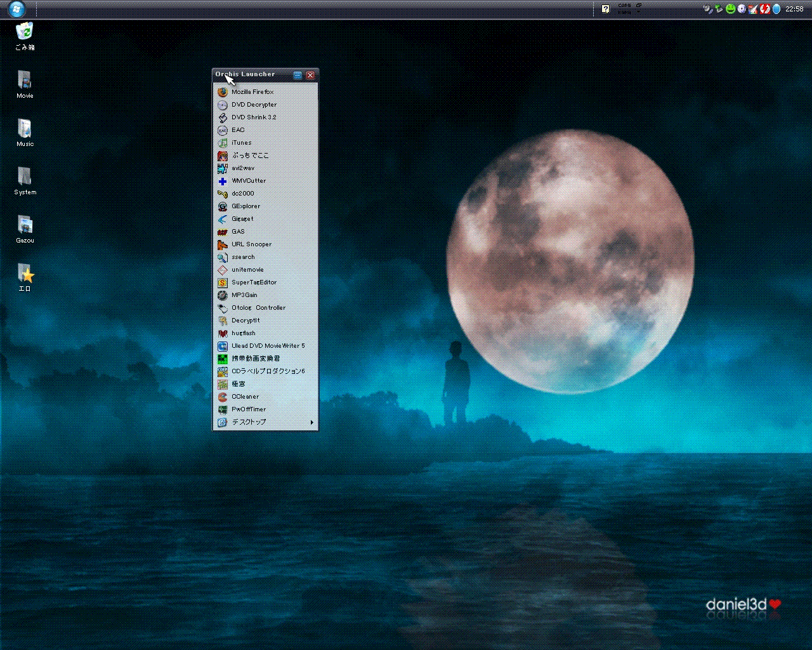812x650 pixels.
Task: Open the language bar options arrow
Action: 639,12
